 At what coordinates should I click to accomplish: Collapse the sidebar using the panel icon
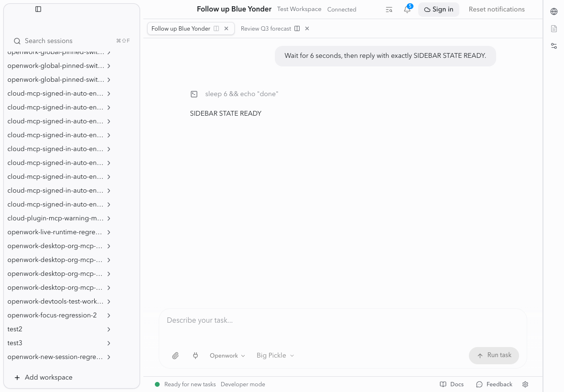38,9
